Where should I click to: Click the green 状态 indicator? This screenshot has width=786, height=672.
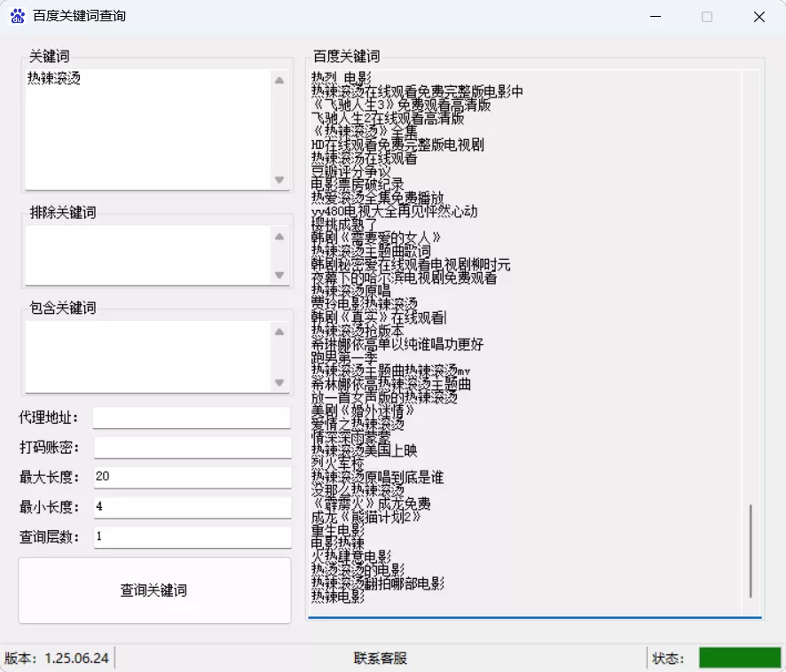pos(741,658)
